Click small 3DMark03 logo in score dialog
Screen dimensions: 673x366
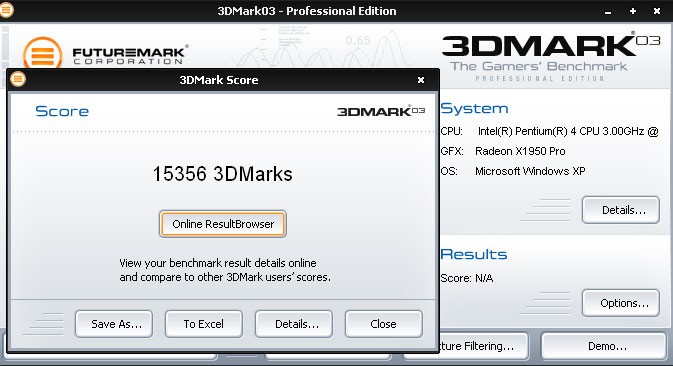(381, 111)
